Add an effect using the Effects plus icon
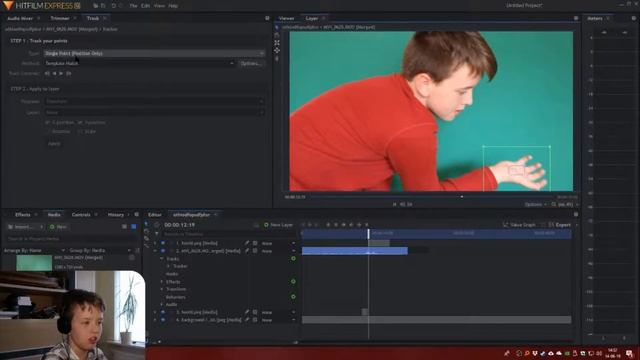 (293, 281)
